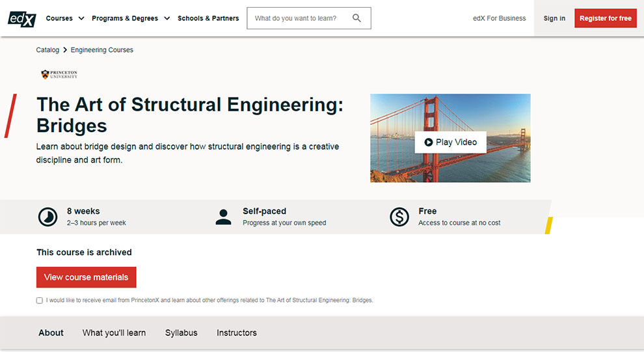Viewport: 644px width, 352px height.
Task: Click the clock icon beside 8 weeks
Action: [x=47, y=217]
